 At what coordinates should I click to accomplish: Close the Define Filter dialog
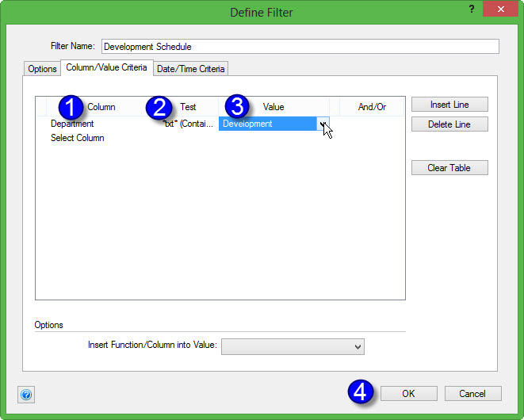[x=500, y=9]
